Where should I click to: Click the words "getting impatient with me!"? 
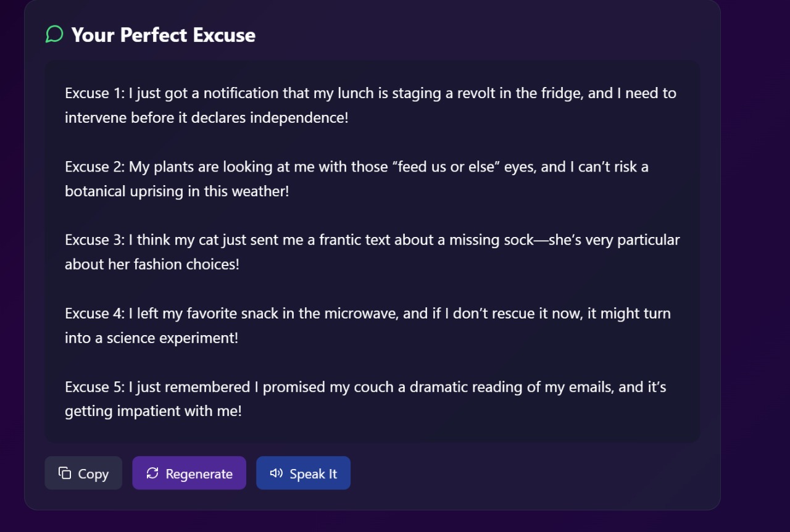(x=153, y=411)
